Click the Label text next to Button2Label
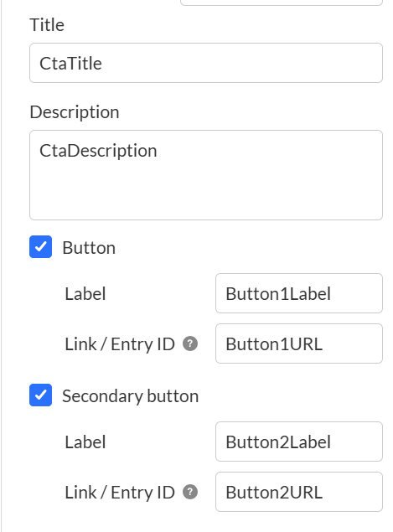Screen dimensions: 393x532 point(85,442)
